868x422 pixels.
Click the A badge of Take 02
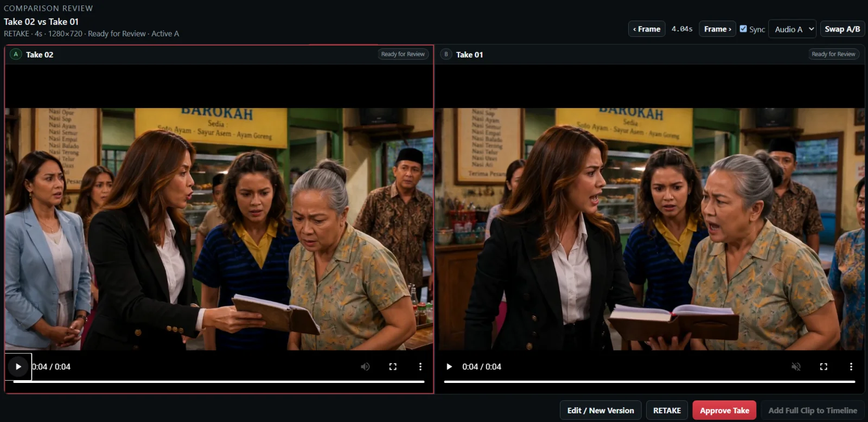click(x=16, y=54)
